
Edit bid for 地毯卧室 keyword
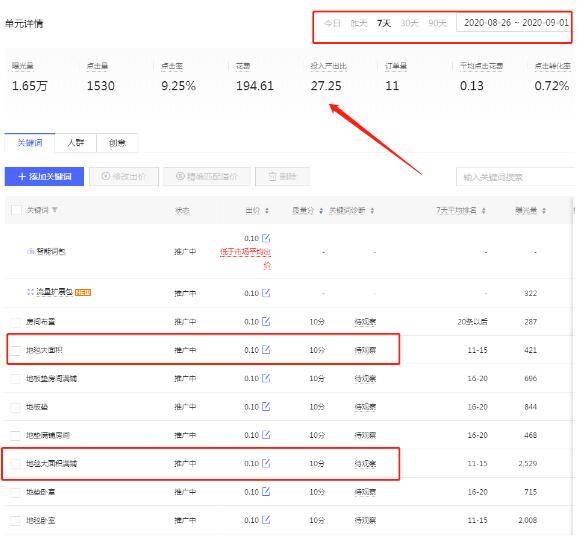(x=266, y=520)
